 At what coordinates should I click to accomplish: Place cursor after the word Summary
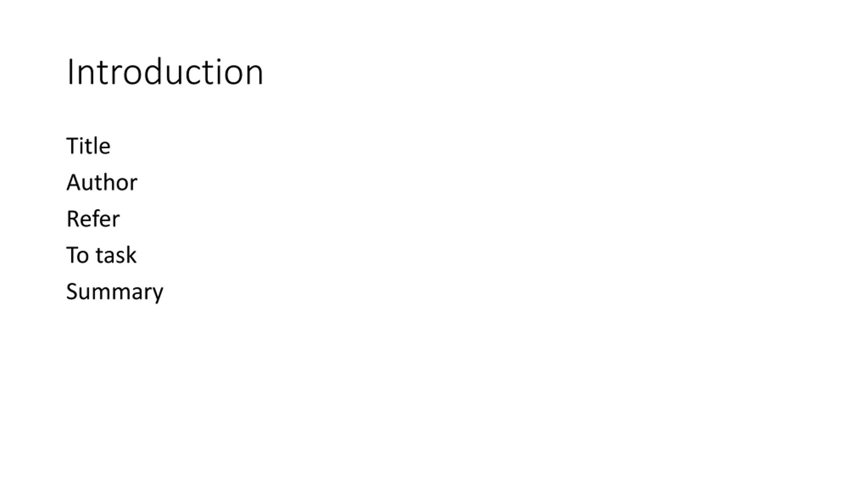coord(163,291)
